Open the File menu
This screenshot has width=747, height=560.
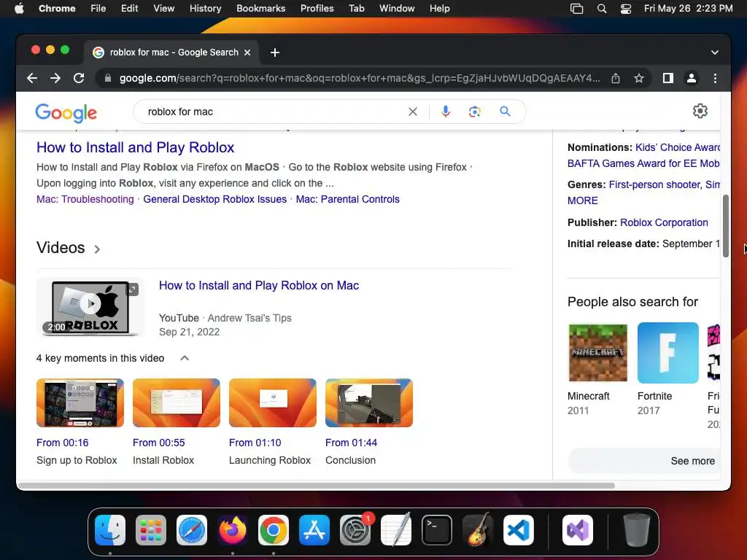(x=98, y=9)
